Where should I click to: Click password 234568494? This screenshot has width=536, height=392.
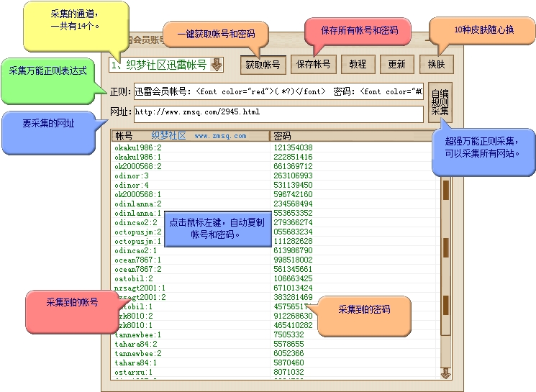click(x=293, y=204)
